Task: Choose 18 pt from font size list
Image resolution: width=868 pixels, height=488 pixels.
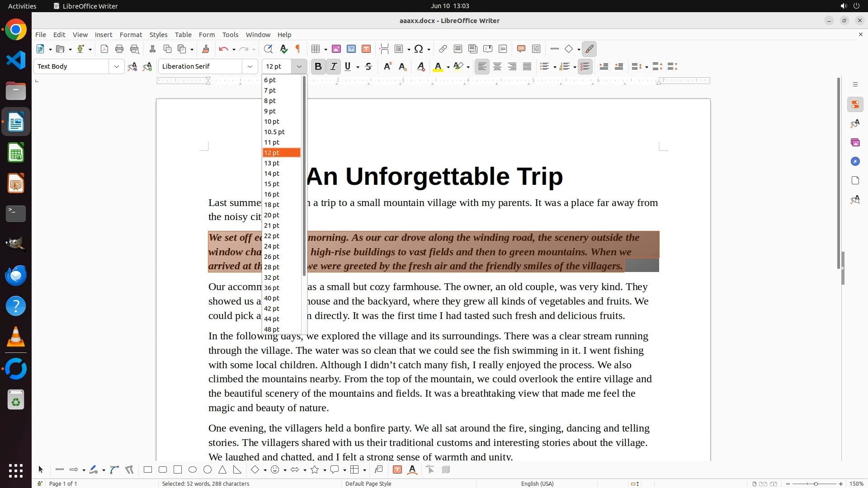Action: coord(272,205)
